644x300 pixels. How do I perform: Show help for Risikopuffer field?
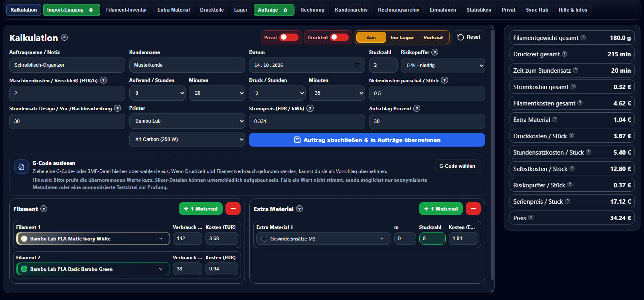point(435,52)
